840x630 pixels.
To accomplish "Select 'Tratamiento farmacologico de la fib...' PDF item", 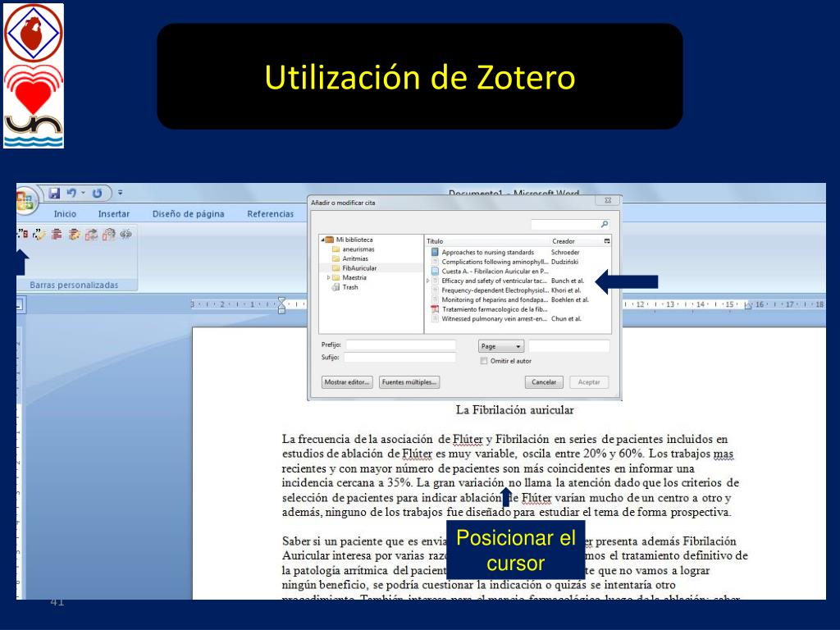I will 518,309.
